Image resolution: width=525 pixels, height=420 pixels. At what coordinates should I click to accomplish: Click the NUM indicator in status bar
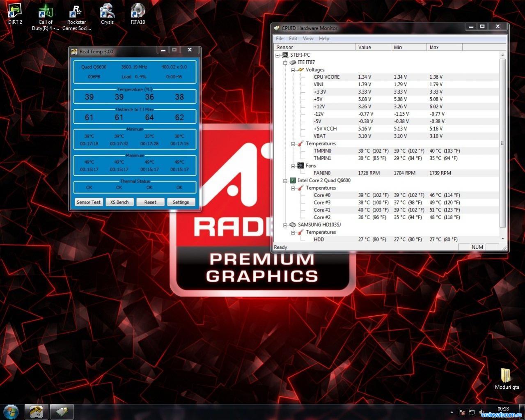[x=477, y=247]
